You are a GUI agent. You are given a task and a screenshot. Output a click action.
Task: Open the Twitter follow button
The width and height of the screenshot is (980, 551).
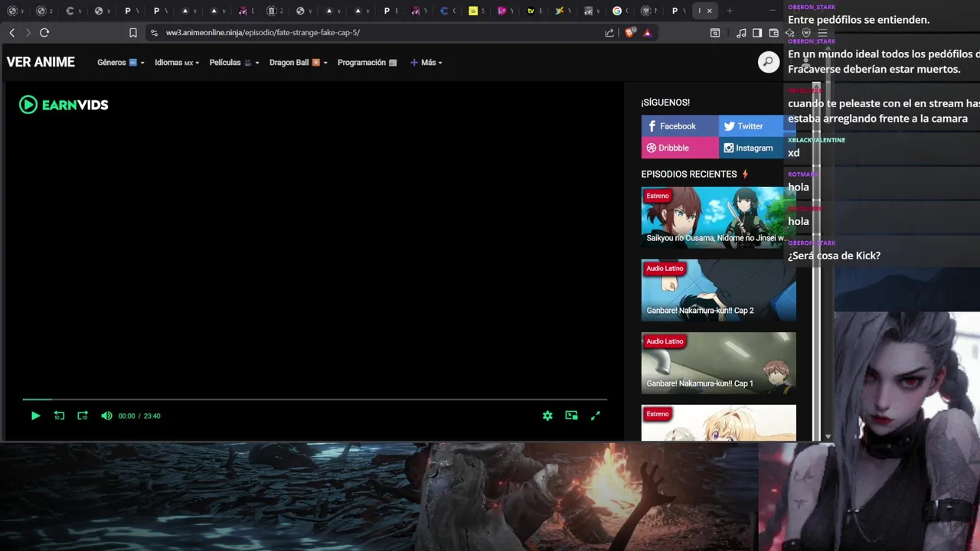pos(751,126)
